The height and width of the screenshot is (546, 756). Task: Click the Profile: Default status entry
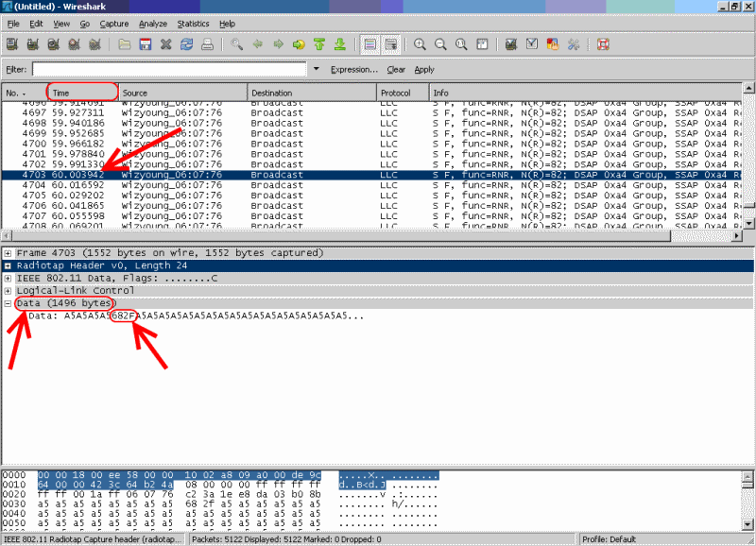[x=609, y=539]
